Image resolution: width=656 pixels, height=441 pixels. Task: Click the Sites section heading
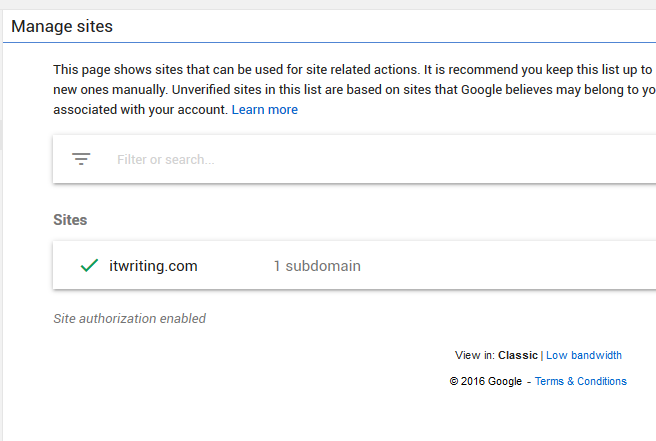tap(70, 219)
